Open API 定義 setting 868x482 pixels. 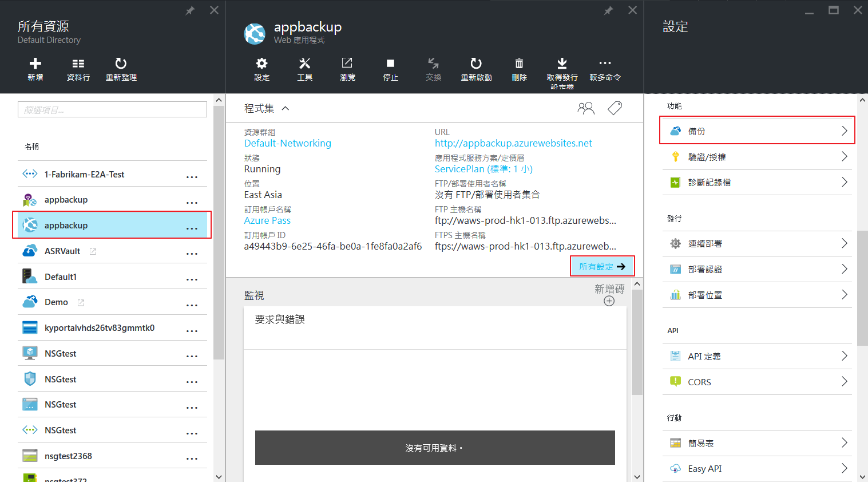pos(757,356)
